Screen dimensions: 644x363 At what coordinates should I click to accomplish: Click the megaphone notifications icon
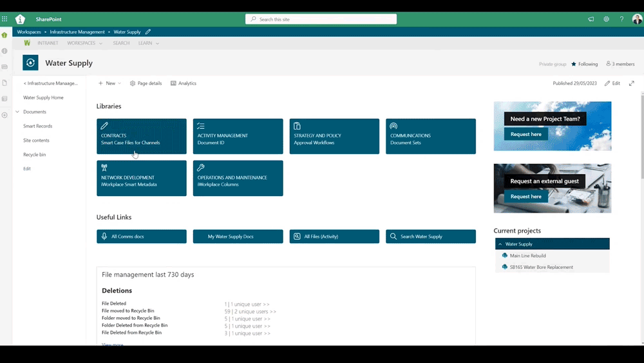(x=591, y=19)
